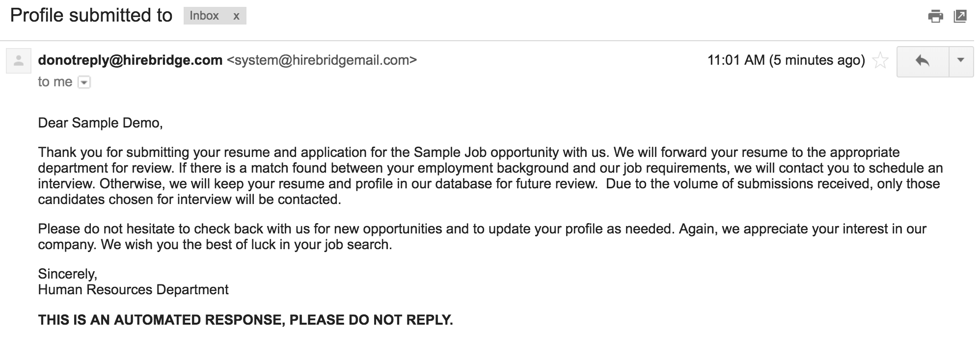Click the system@hirebridgemail.com address
Screen dimensions: 980x360
tap(322, 60)
